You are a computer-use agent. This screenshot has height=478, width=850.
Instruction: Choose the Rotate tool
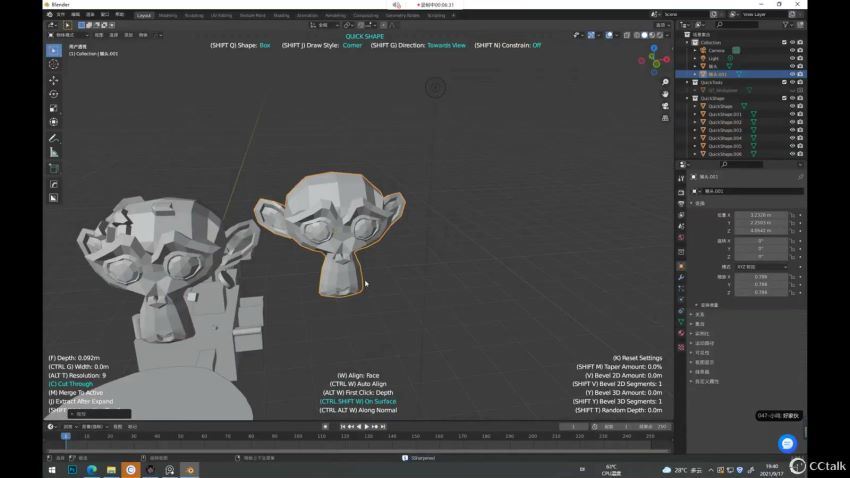[54, 94]
